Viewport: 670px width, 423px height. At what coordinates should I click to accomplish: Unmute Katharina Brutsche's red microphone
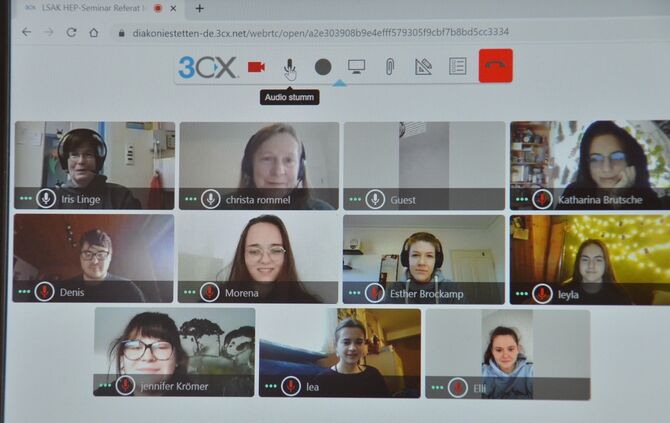(x=542, y=199)
